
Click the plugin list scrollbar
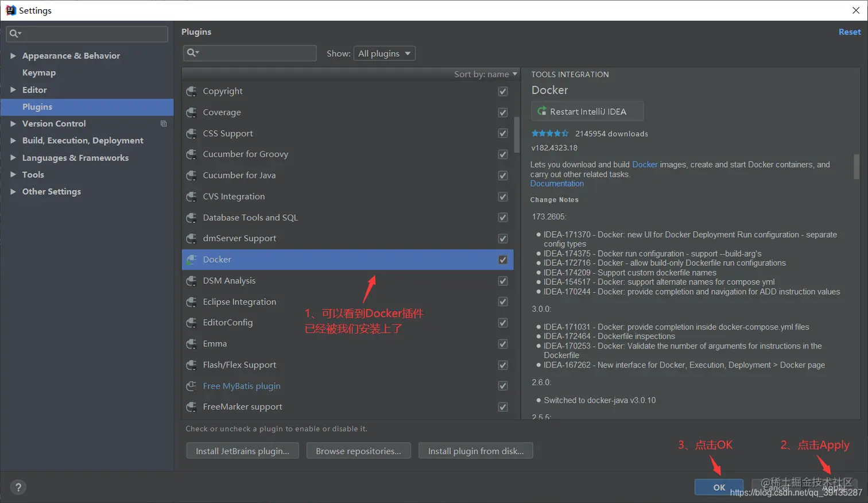tap(517, 134)
